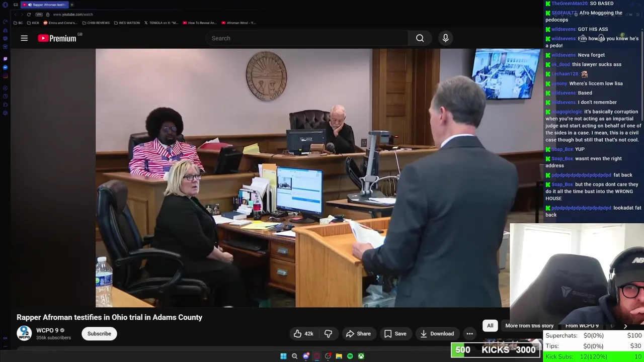Click chat message 'Where's liccem low lisa'

(x=596, y=83)
